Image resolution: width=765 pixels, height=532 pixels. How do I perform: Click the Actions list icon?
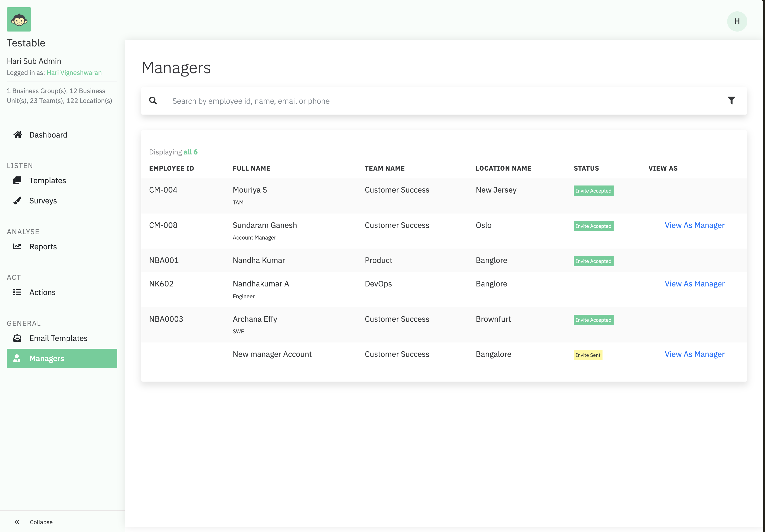pyautogui.click(x=17, y=292)
